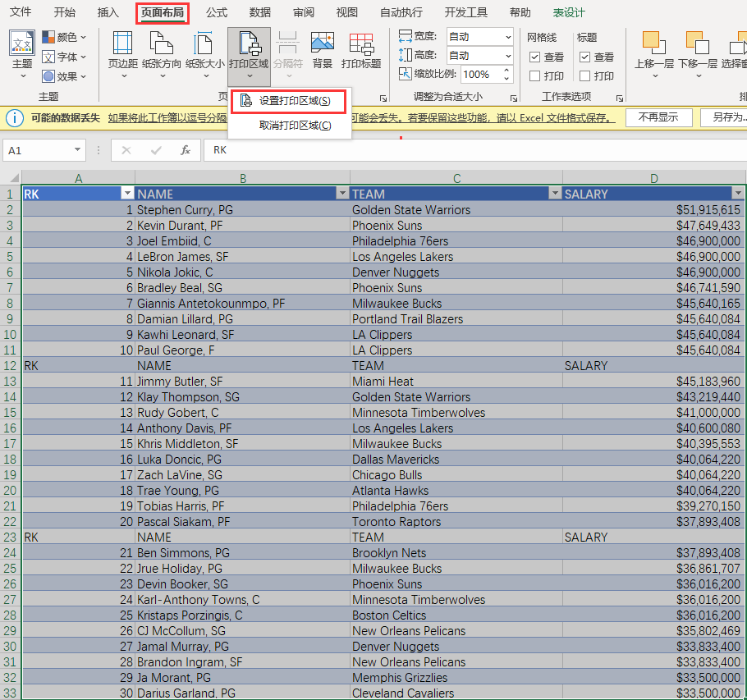The height and width of the screenshot is (700, 747).
Task: Enable the 标题 打印 checkbox
Action: click(585, 76)
